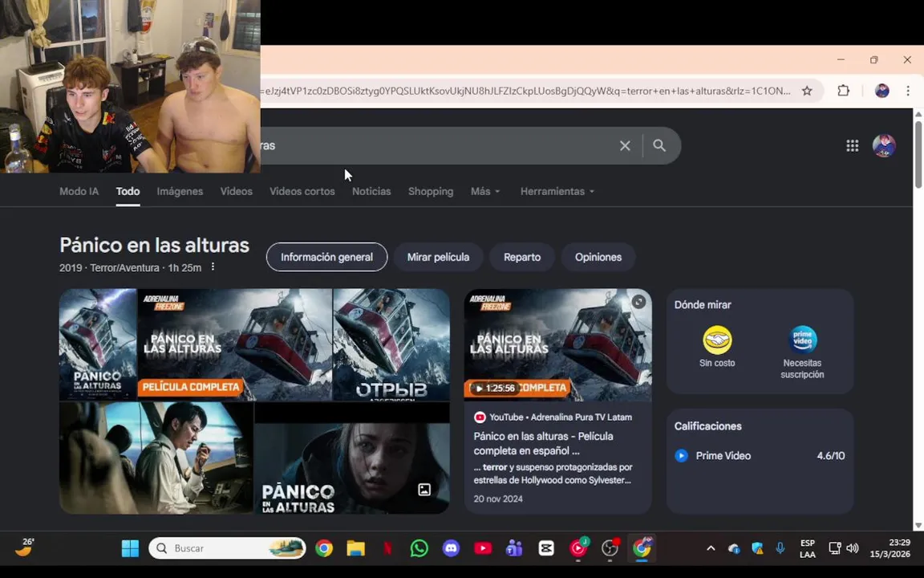924x578 pixels.
Task: Click the Mirar película chip
Action: click(439, 257)
